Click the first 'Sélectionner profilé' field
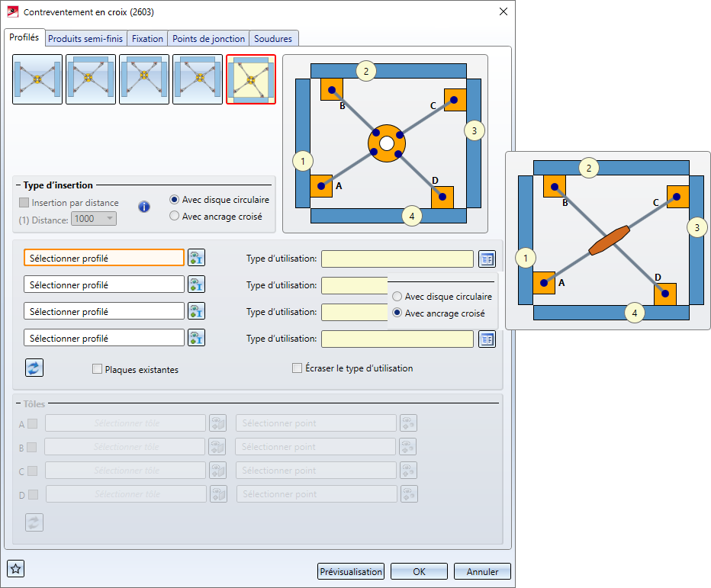 pyautogui.click(x=105, y=259)
